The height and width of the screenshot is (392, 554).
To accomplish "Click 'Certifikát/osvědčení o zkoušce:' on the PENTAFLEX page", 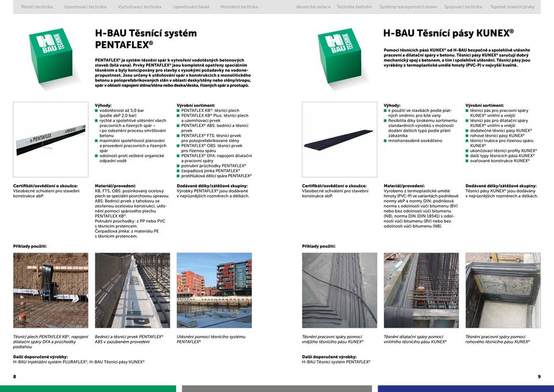I will click(46, 186).
